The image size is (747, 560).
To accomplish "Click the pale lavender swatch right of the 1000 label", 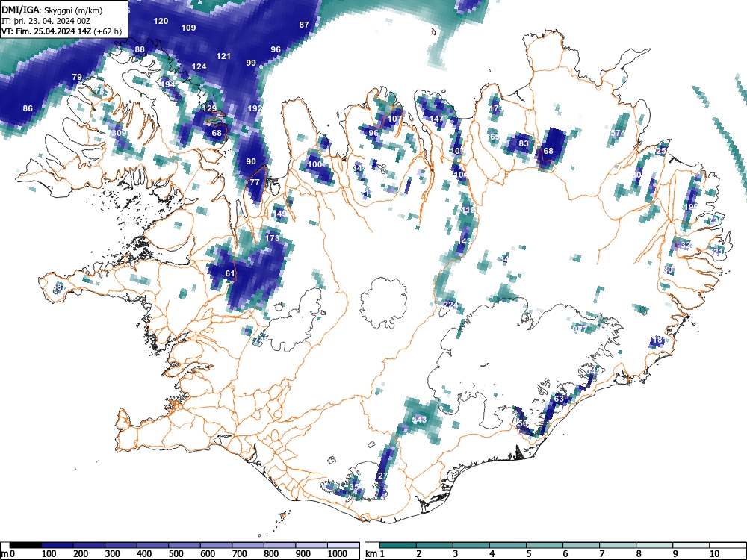I will click(343, 545).
